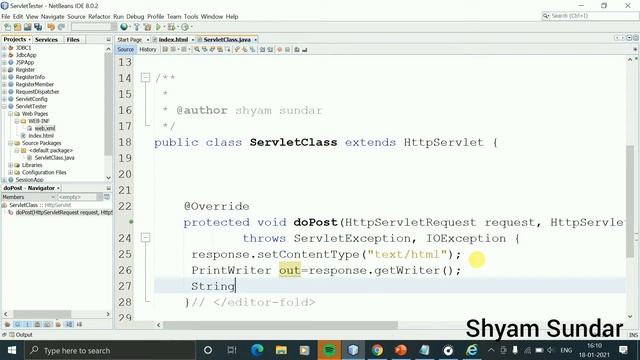
Task: Open the Members dropdown in Navigator
Action: 29,197
